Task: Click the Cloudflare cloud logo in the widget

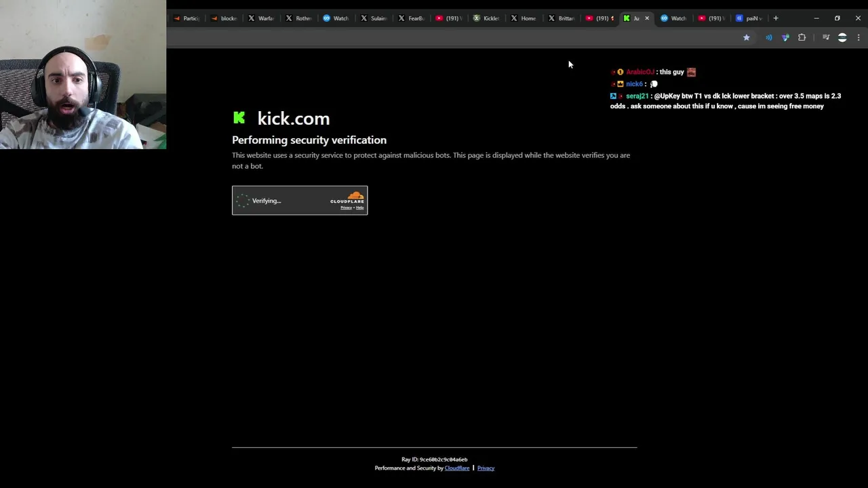Action: (x=347, y=198)
